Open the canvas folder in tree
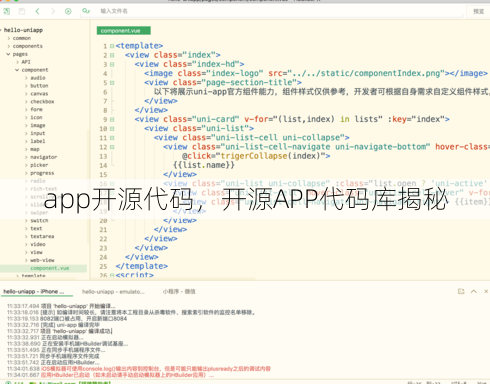 point(39,94)
